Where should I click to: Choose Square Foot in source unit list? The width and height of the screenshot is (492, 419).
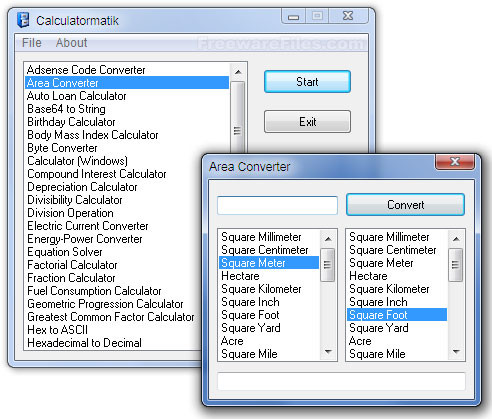point(269,315)
